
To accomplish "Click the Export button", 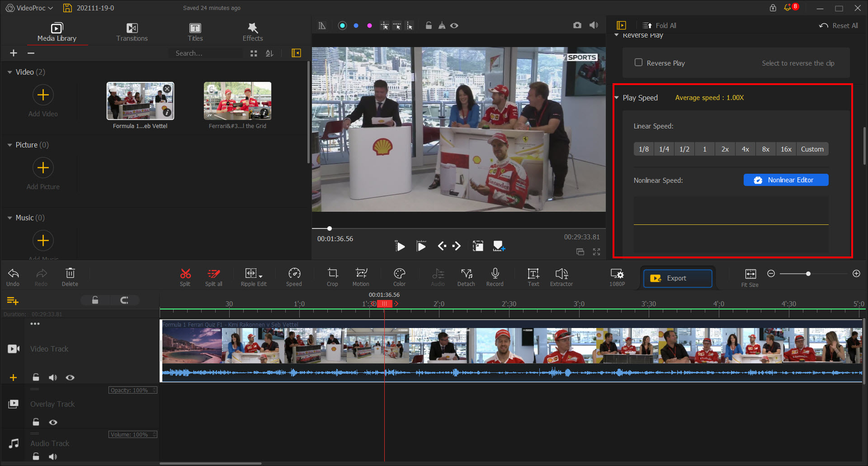I will [677, 278].
